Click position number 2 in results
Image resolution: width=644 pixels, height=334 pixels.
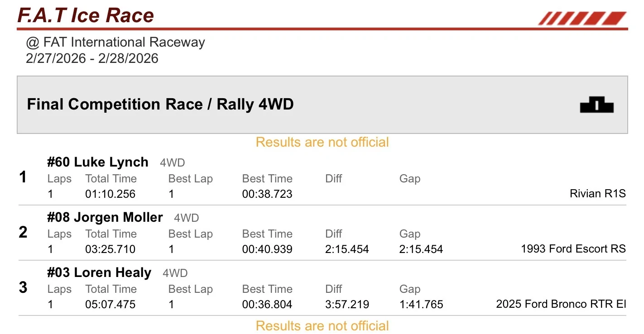point(23,233)
